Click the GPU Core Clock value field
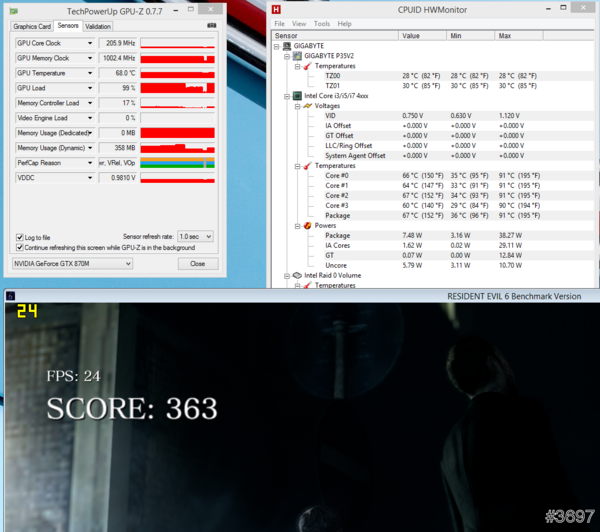The height and width of the screenshot is (532, 600). click(x=118, y=43)
